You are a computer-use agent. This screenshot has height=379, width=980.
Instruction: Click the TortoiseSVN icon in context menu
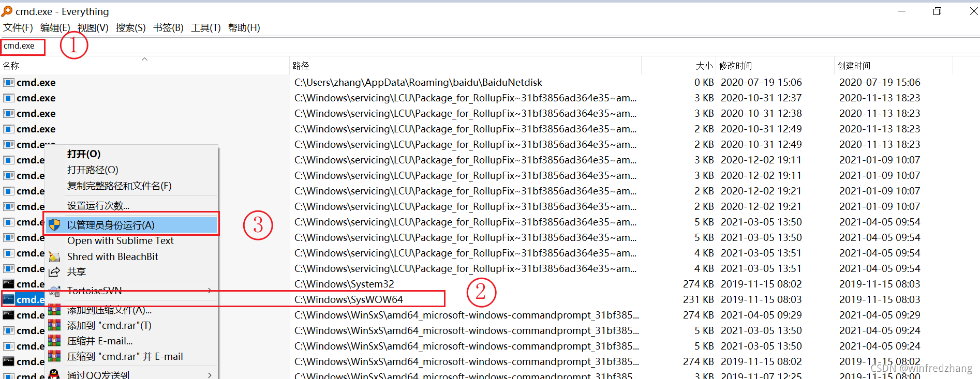pyautogui.click(x=54, y=291)
